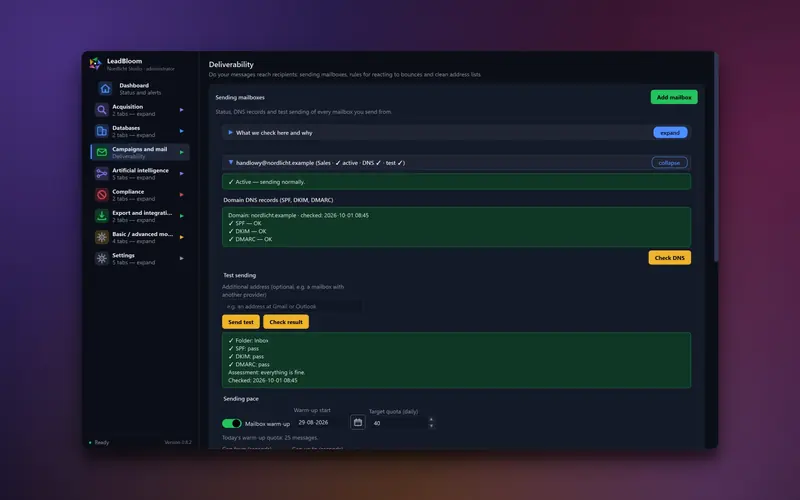
Task: Click the Send test button
Action: coord(241,322)
